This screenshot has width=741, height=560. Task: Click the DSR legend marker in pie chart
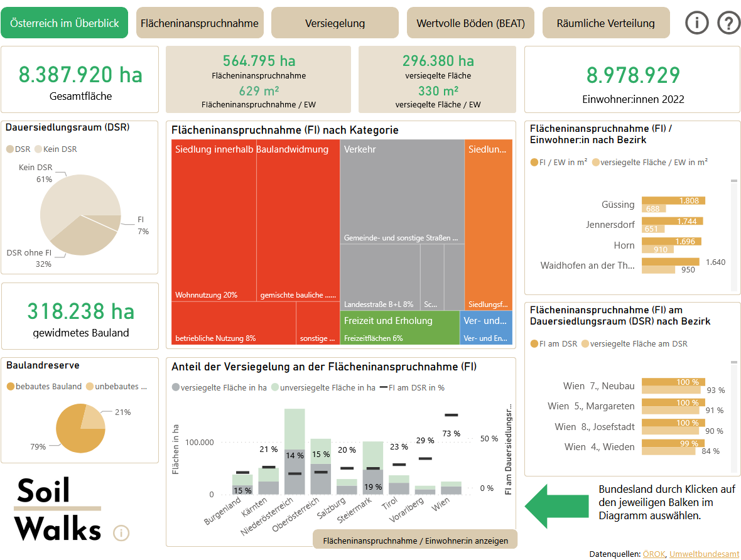[9, 149]
